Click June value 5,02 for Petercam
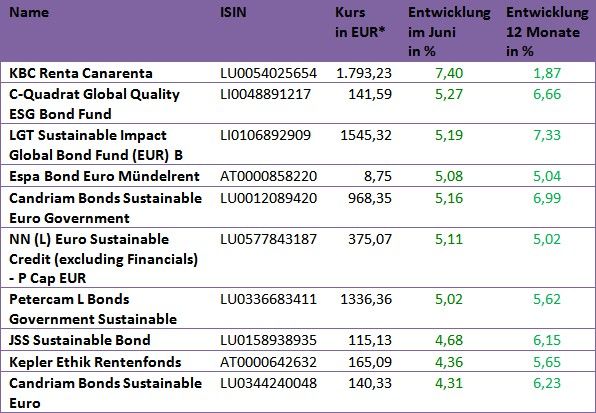This screenshot has width=596, height=413. tap(449, 299)
